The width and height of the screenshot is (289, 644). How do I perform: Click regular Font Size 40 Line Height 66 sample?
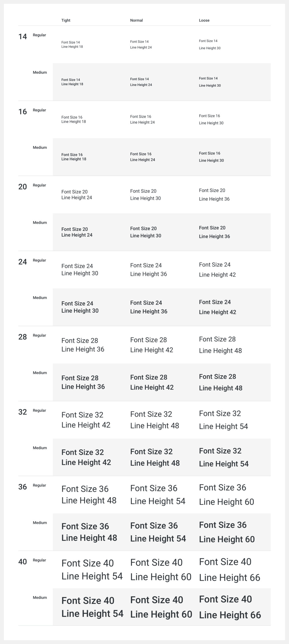230,570
